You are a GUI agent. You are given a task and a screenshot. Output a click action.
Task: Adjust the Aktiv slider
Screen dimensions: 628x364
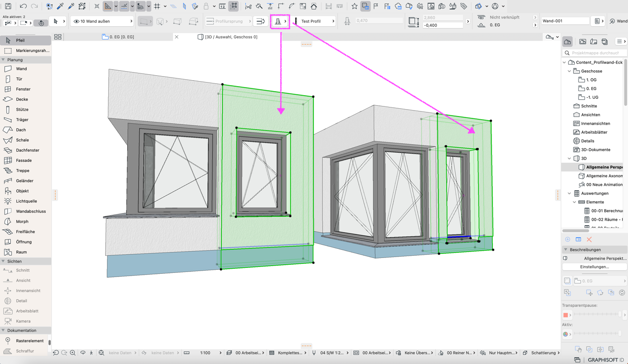597,334
